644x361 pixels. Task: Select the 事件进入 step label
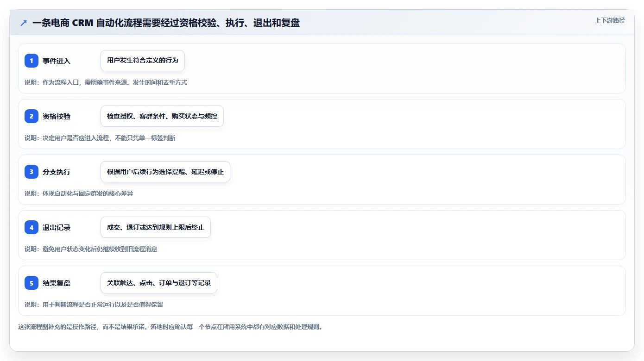57,61
